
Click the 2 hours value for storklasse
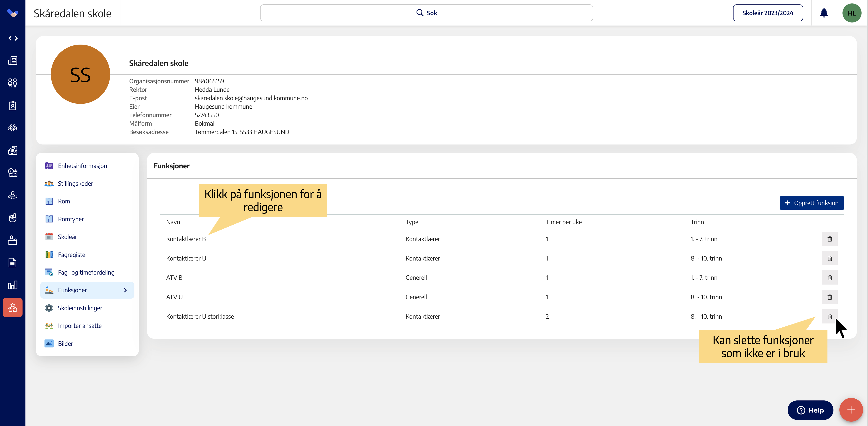pos(547,316)
